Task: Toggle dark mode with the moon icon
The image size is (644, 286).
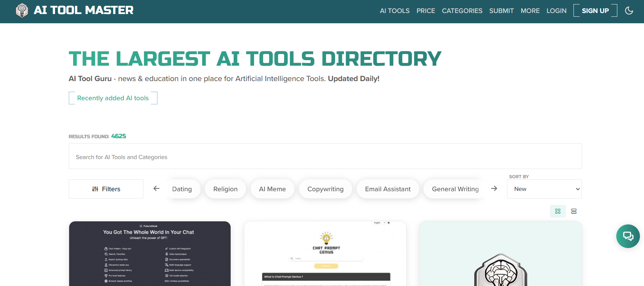Action: pyautogui.click(x=629, y=11)
